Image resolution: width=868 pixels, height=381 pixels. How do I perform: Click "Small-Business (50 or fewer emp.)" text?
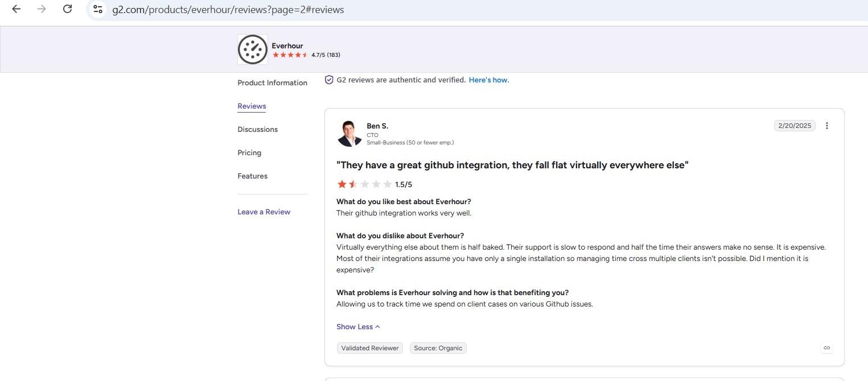coord(410,143)
